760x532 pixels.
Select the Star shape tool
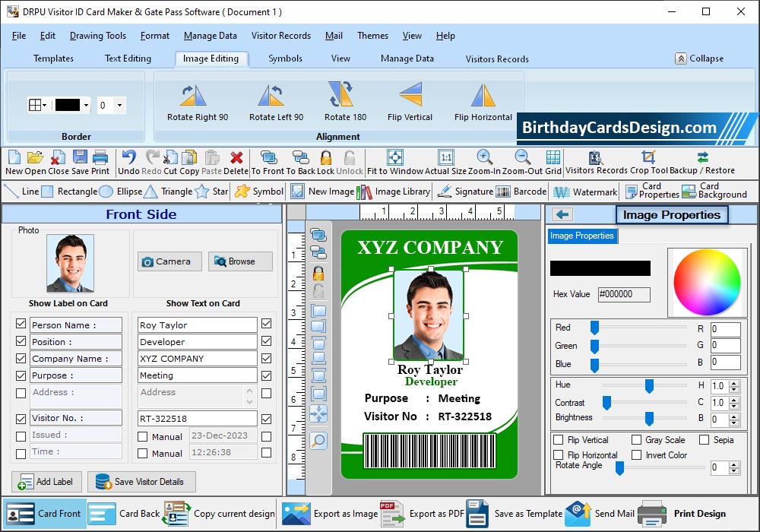click(211, 192)
